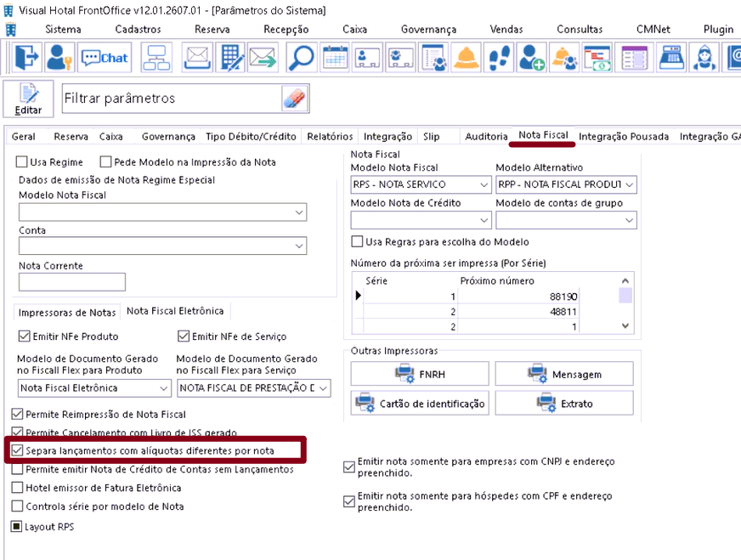Enable Permite emitir Nota de Crédito checkbox
Screen dimensions: 741x560
18,469
